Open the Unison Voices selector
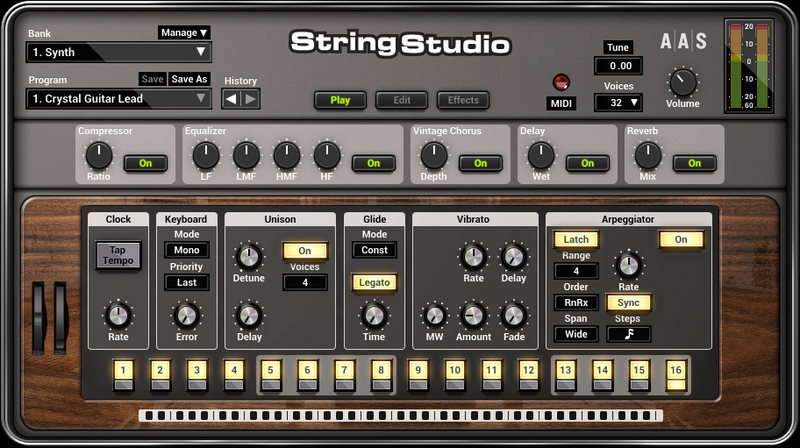 pyautogui.click(x=305, y=282)
